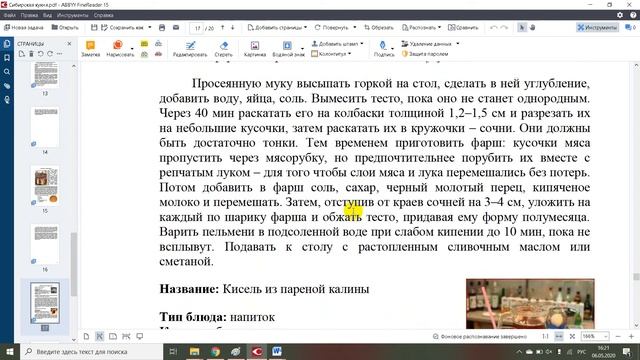Click the zoom in plus button

[x=631, y=336]
